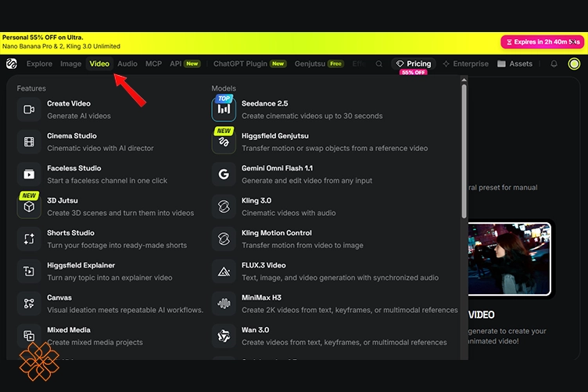Open the Image menu
Image resolution: width=588 pixels, height=392 pixels.
(x=71, y=64)
